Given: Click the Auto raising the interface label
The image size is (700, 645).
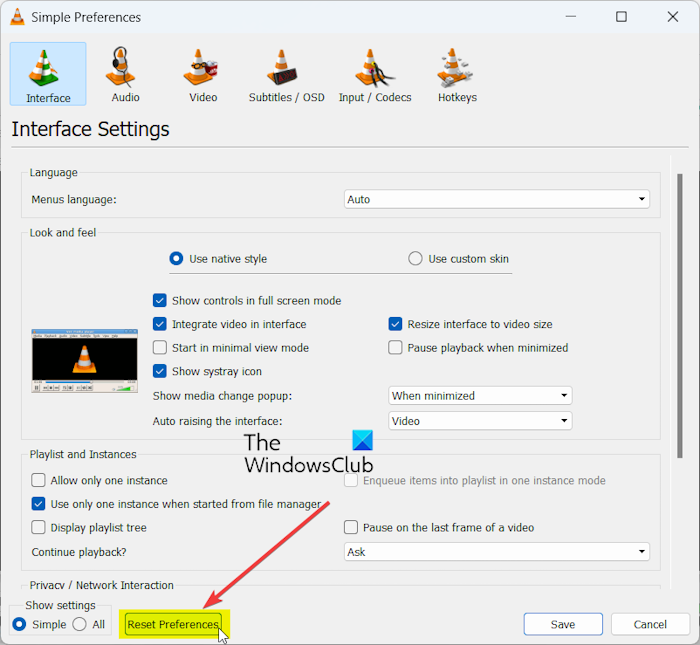Looking at the screenshot, I should point(217,421).
